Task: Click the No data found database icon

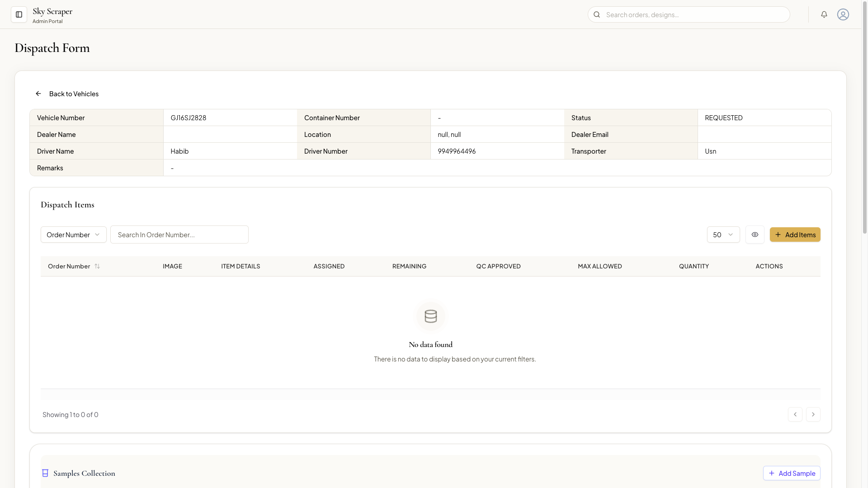Action: coord(431,316)
